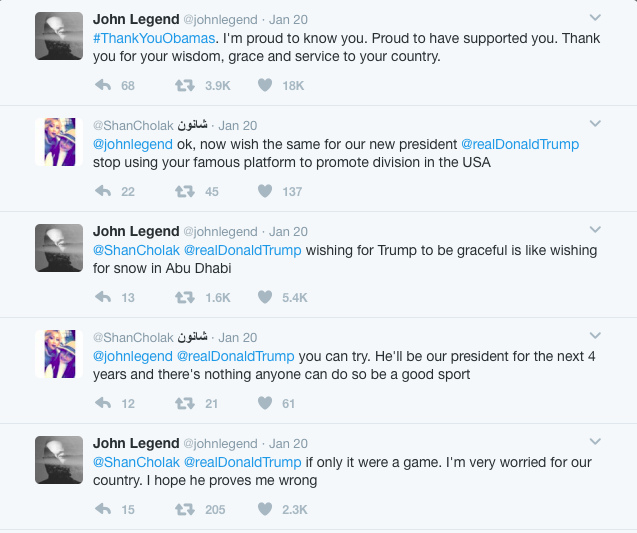
Task: Like the tweet with 18K likes
Action: [265, 85]
